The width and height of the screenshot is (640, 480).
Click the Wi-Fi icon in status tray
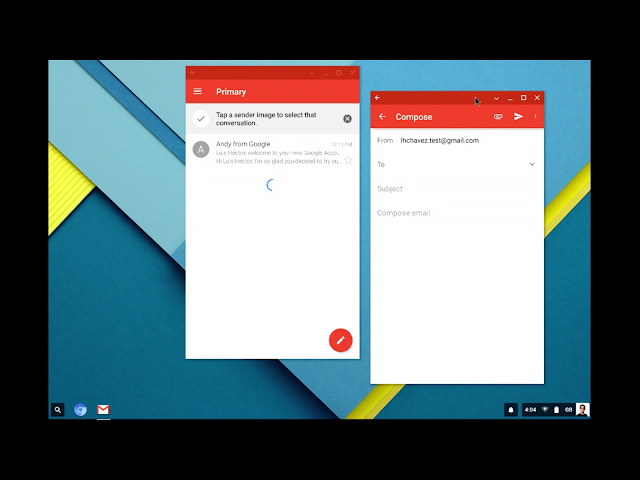point(545,409)
